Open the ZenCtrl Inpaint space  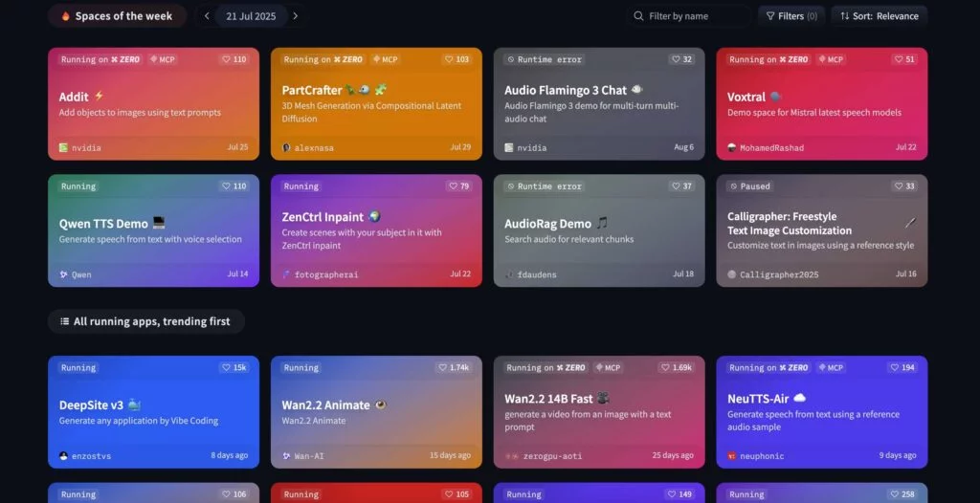pos(323,217)
